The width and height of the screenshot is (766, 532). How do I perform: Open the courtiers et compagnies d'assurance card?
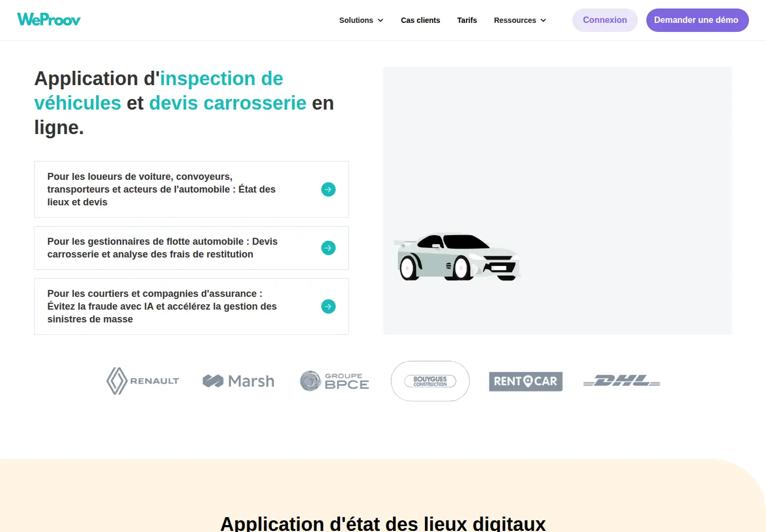pyautogui.click(x=191, y=306)
